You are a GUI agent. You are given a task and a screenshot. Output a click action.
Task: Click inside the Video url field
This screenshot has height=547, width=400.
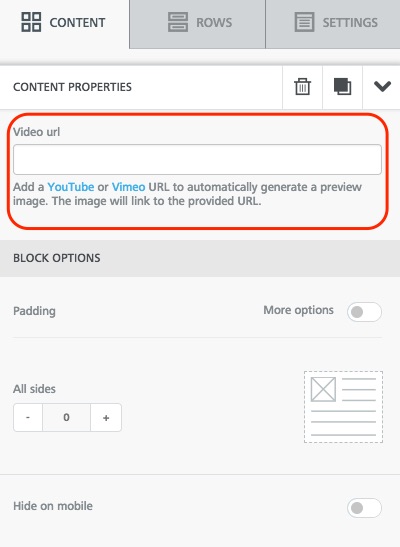(197, 159)
